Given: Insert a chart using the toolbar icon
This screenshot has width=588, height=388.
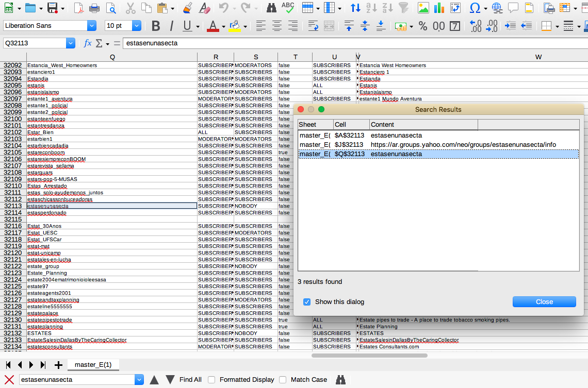Looking at the screenshot, I should pyautogui.click(x=439, y=8).
